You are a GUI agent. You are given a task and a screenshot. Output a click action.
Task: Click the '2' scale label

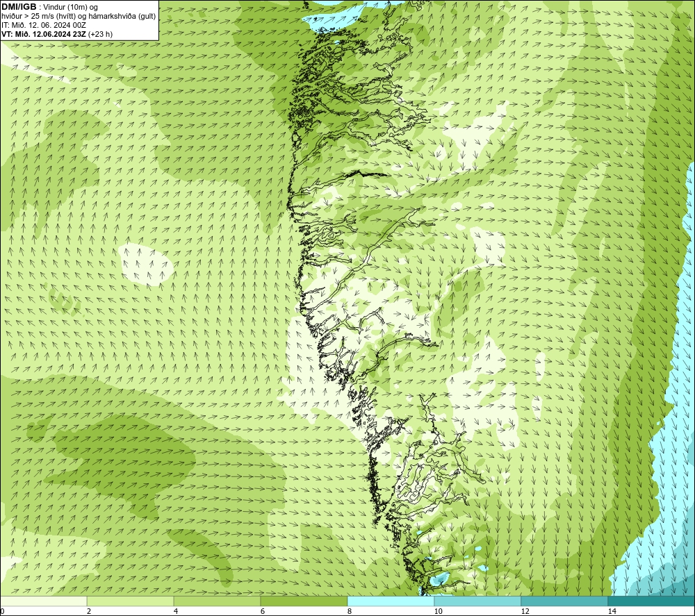tap(89, 611)
